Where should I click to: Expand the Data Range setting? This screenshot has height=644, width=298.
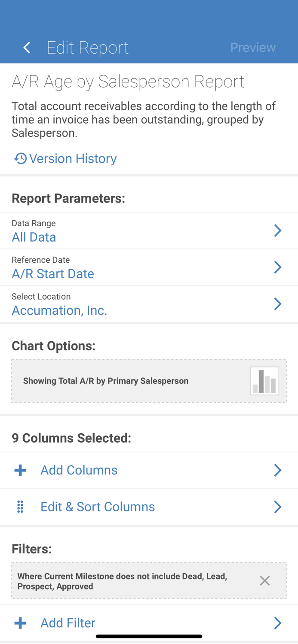point(278,231)
